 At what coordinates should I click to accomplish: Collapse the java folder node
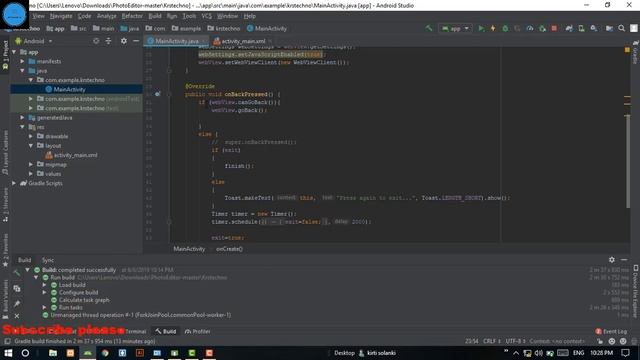22,71
